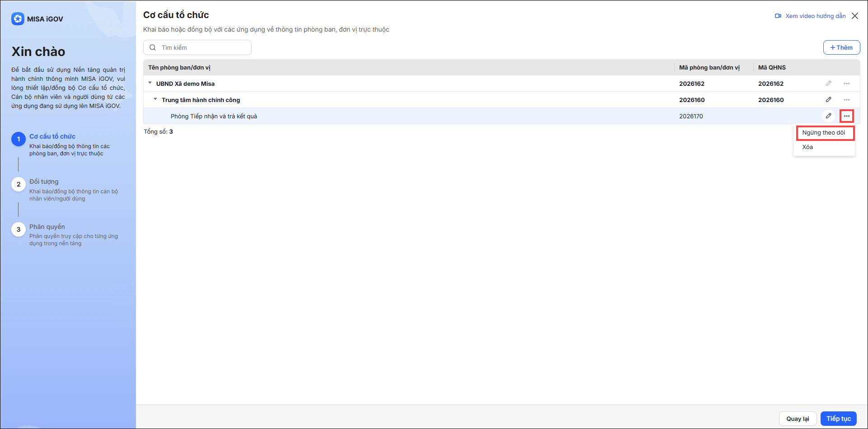Screen dimensions: 868x429
Task: Click the Tiếp tục button
Action: point(838,419)
